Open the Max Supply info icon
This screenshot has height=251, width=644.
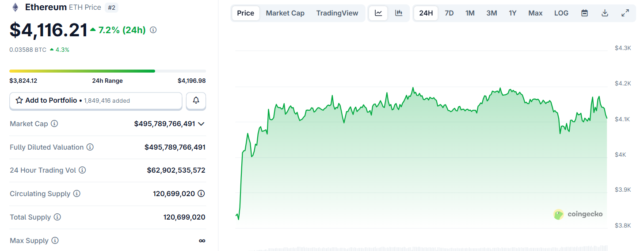(x=55, y=240)
